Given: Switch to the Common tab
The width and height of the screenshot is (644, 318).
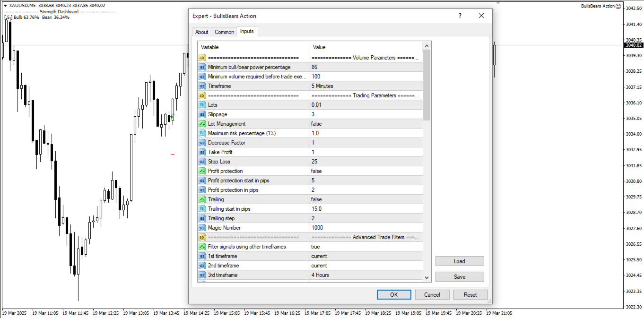Looking at the screenshot, I should [x=224, y=32].
